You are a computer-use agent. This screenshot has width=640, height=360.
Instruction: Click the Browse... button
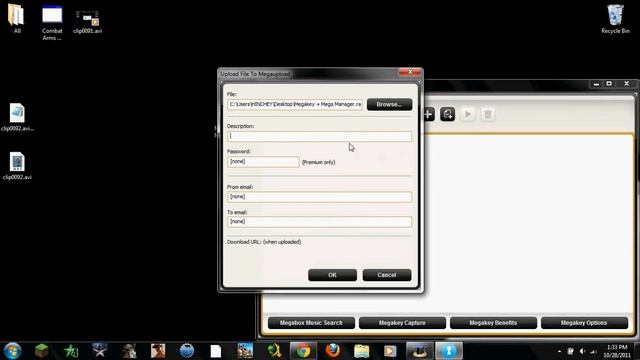(389, 104)
